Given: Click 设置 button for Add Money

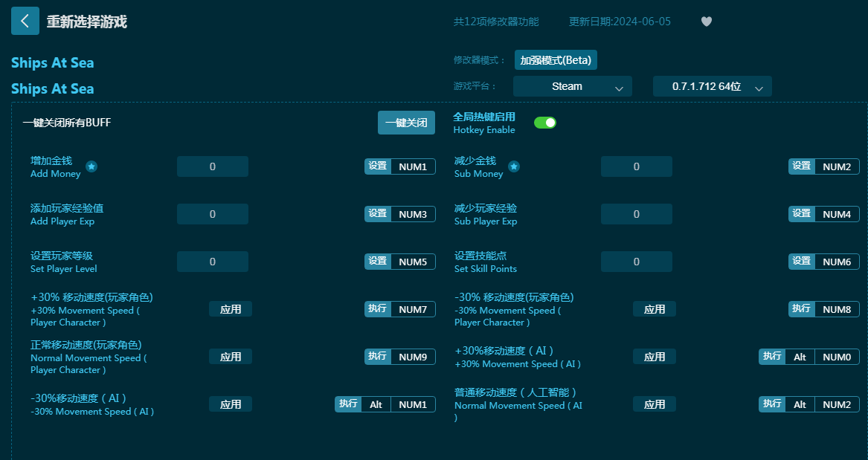Looking at the screenshot, I should (378, 166).
